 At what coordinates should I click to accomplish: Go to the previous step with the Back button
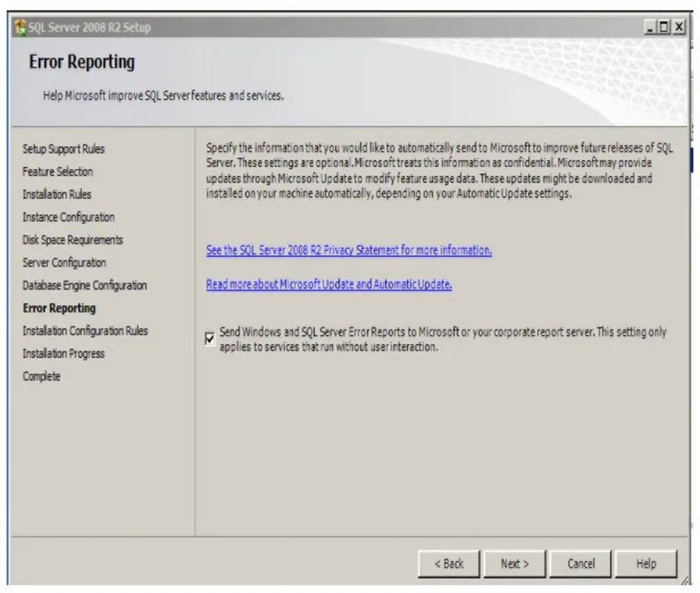(449, 564)
